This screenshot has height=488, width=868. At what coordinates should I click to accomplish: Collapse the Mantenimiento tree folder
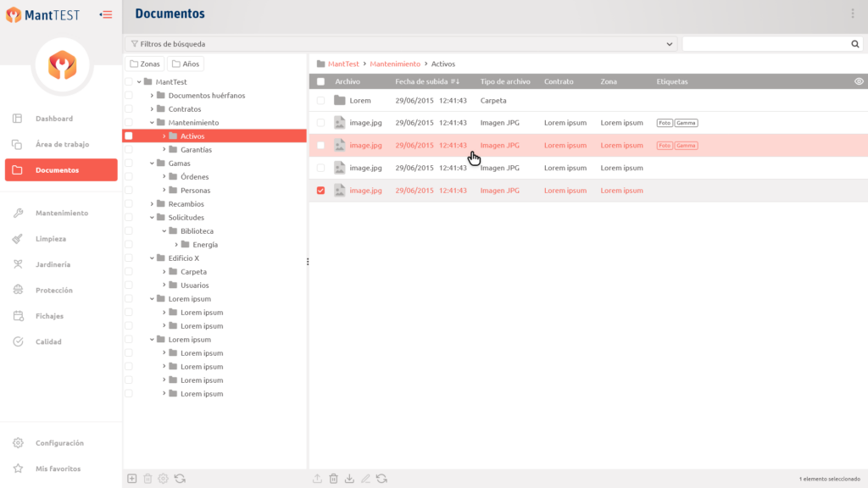(x=152, y=123)
